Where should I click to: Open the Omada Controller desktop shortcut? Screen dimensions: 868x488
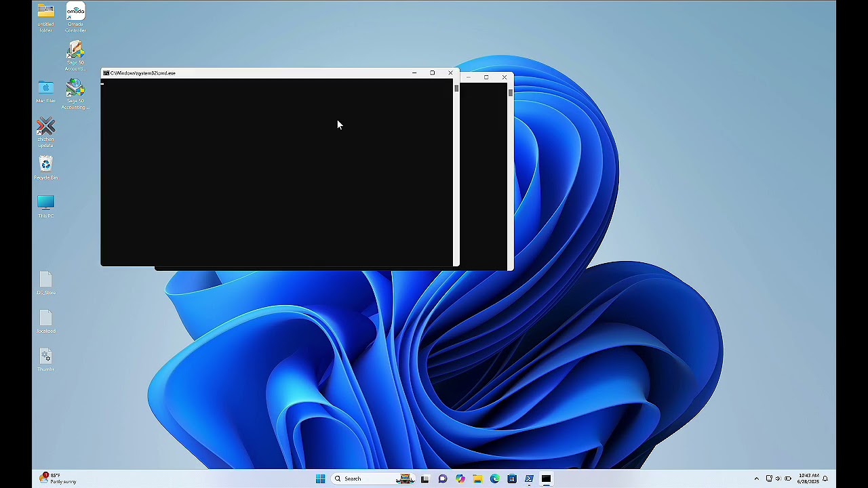pyautogui.click(x=75, y=18)
